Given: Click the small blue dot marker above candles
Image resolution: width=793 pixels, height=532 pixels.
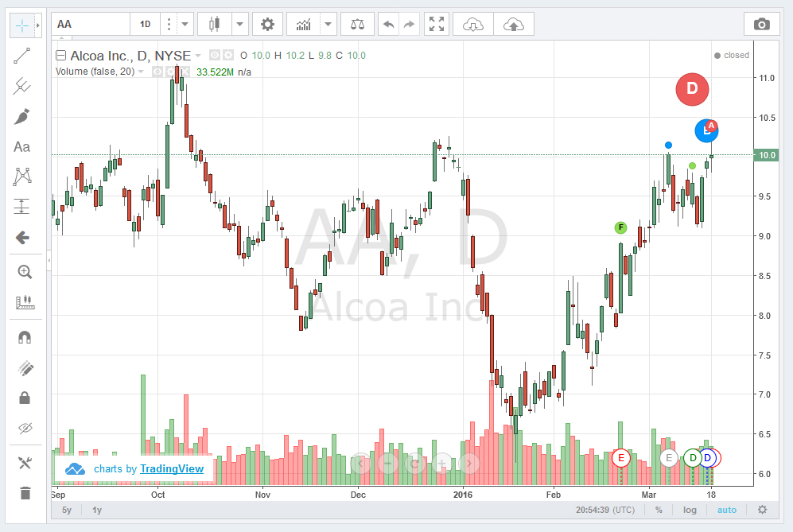Looking at the screenshot, I should click(x=668, y=146).
